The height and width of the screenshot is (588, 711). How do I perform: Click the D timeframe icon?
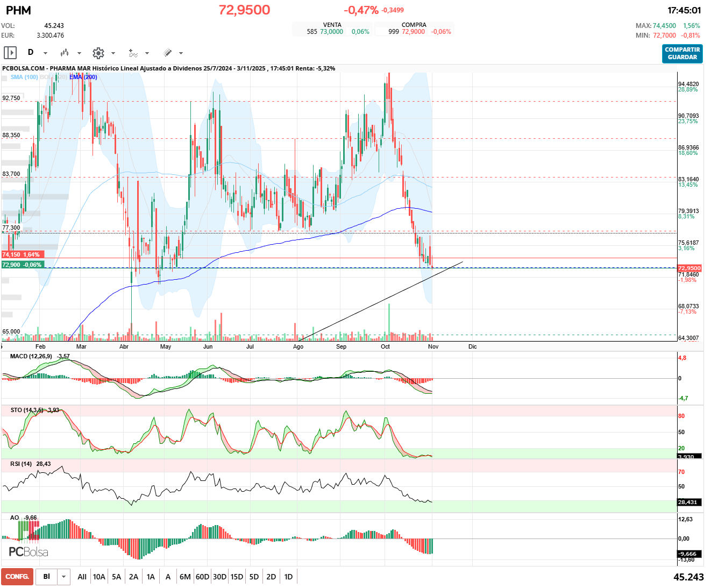click(31, 53)
